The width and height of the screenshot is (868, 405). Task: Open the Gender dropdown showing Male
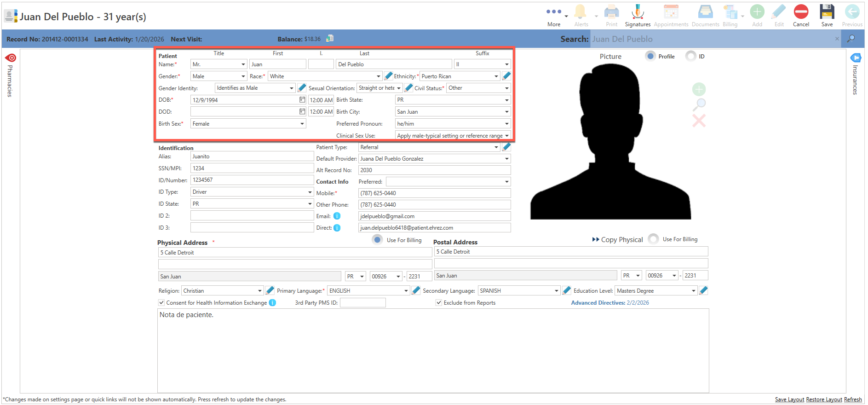(x=219, y=76)
